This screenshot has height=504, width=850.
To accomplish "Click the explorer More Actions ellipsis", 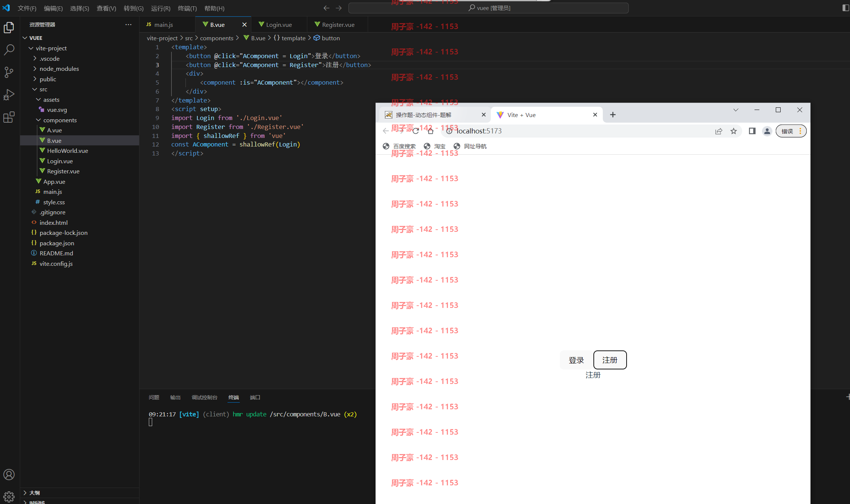I will (128, 25).
